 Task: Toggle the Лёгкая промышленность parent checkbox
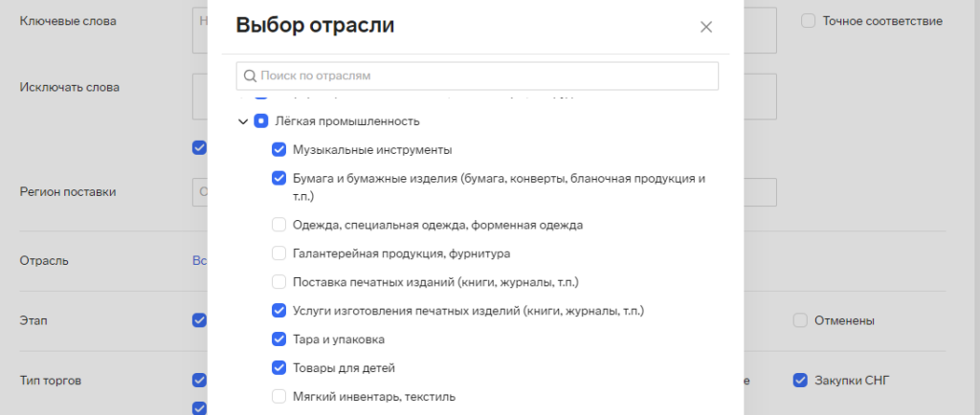(260, 121)
